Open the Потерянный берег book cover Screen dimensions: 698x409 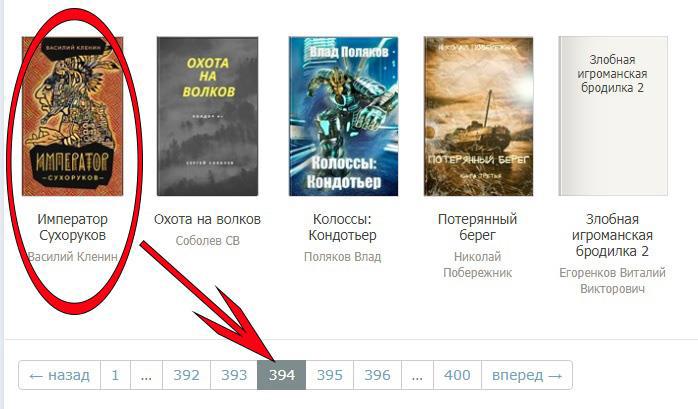tap(478, 116)
